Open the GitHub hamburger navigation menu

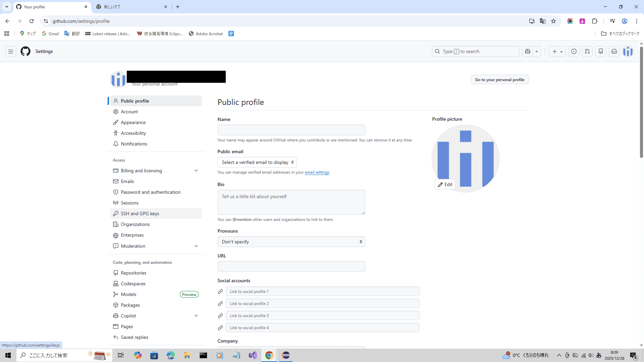pyautogui.click(x=11, y=51)
